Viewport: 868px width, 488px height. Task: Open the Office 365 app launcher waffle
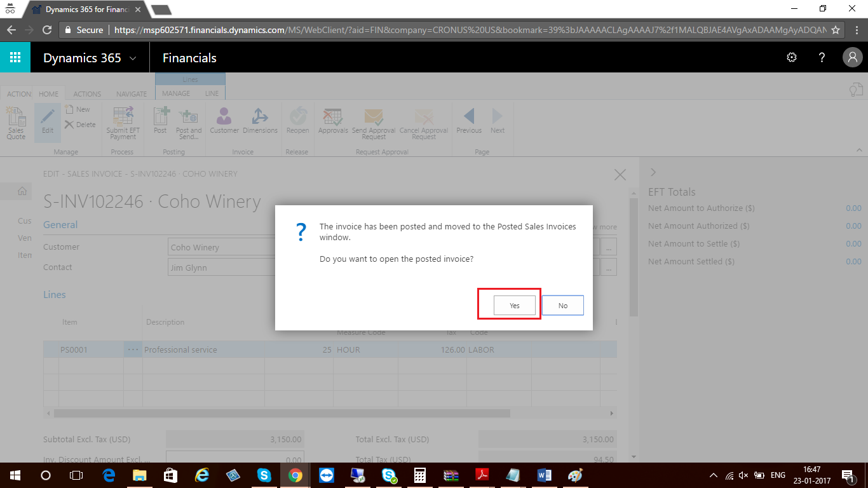(15, 58)
